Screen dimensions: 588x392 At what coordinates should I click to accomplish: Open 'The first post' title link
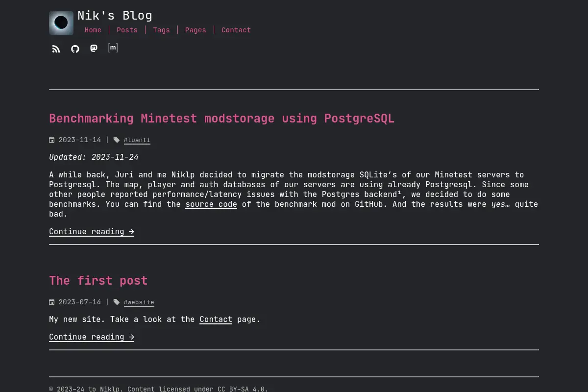pos(98,280)
